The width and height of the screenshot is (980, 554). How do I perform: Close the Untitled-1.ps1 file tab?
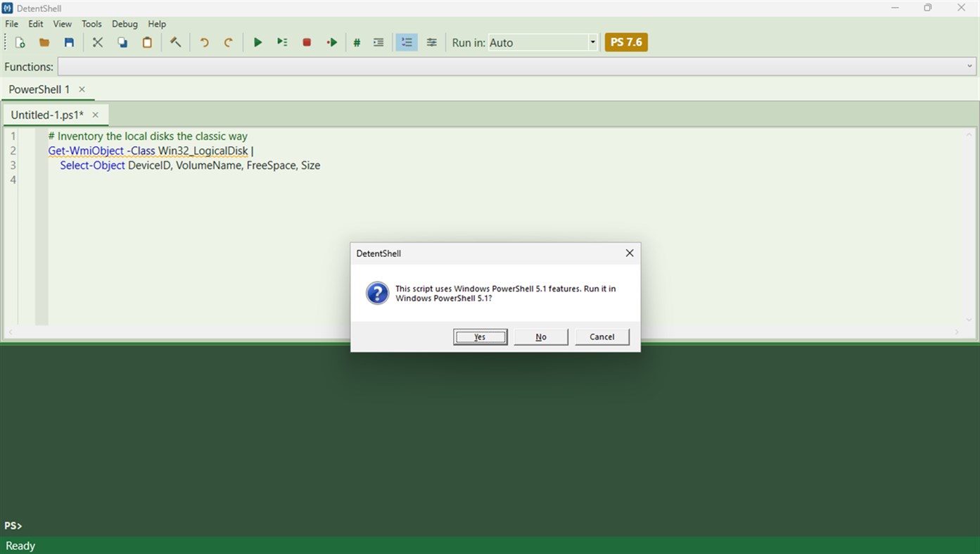click(95, 115)
